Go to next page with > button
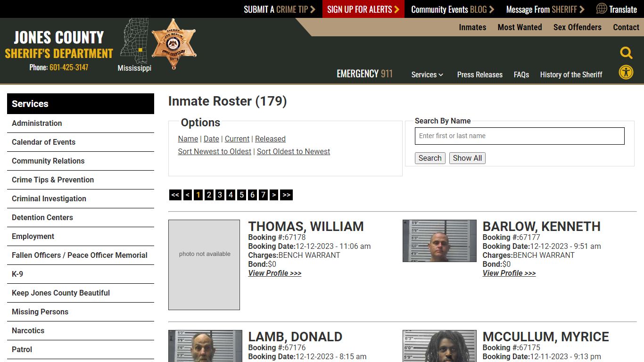This screenshot has width=644, height=362. point(274,195)
